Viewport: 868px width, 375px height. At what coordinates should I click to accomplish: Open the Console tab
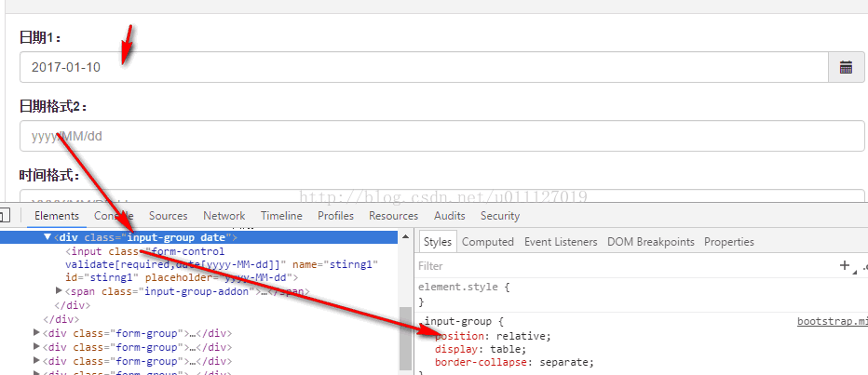(114, 216)
